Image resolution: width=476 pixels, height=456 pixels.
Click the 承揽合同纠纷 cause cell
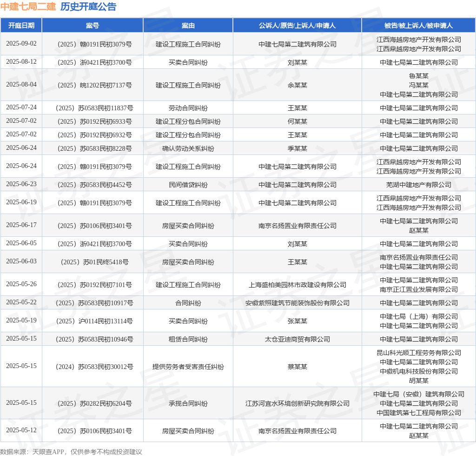coord(188,403)
